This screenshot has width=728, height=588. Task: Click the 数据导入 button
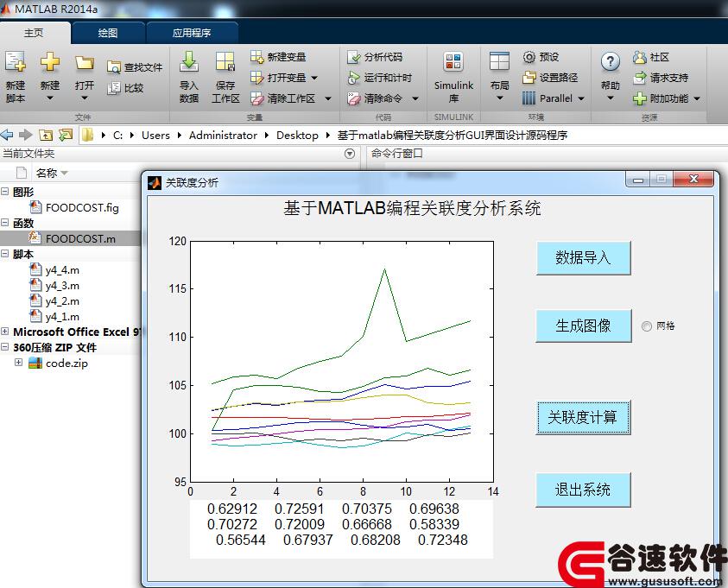coord(583,257)
